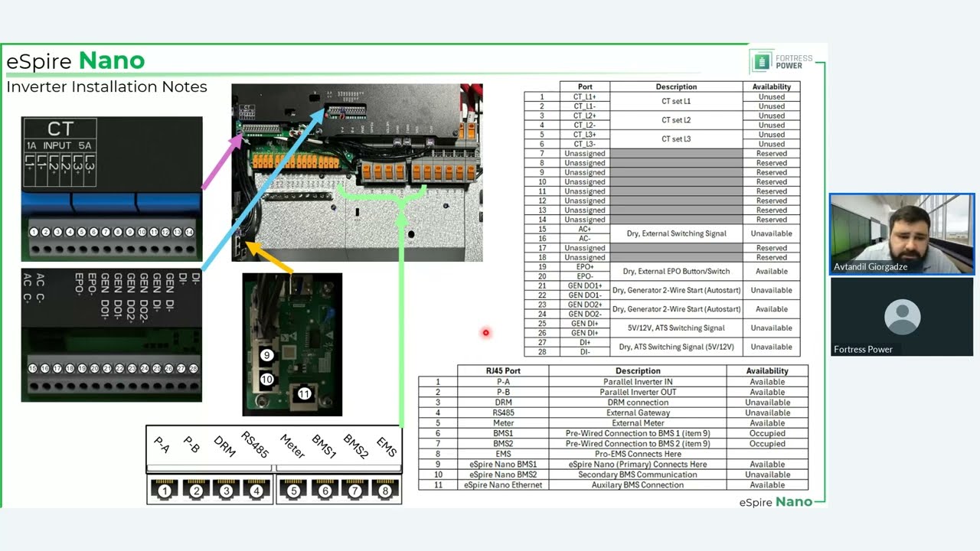Select the Fortress Power participant tile
980x551 pixels.
(x=902, y=317)
